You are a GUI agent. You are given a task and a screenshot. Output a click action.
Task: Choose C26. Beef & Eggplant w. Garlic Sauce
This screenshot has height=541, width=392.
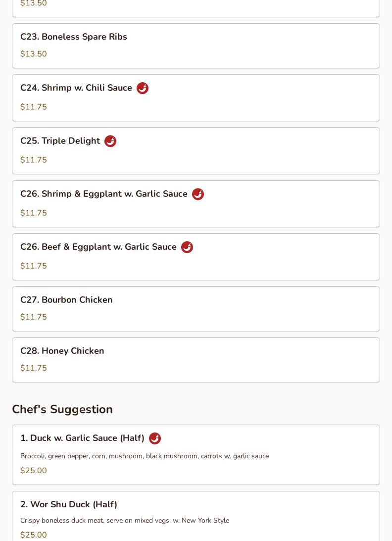(196, 257)
